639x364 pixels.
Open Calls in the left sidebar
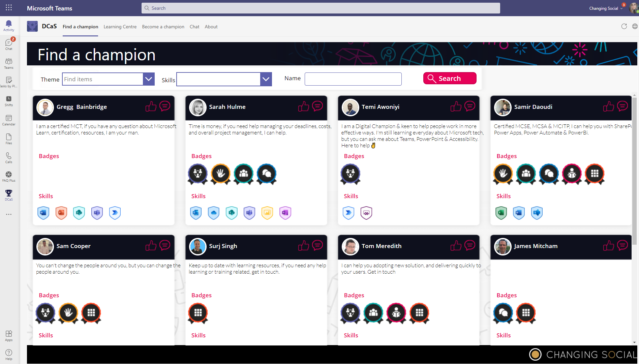[x=9, y=158]
